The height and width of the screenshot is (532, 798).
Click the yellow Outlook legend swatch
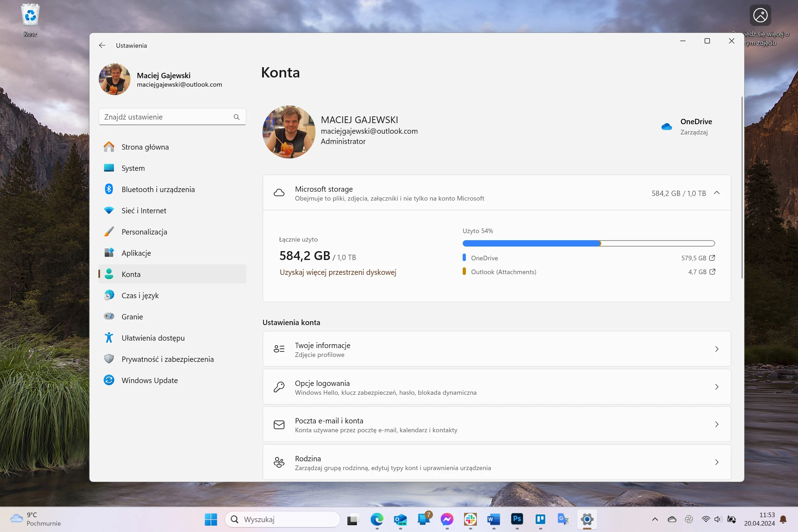464,271
